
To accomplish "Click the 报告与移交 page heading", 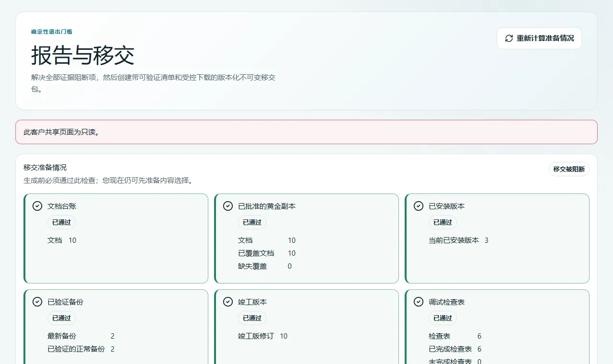I will pos(83,56).
